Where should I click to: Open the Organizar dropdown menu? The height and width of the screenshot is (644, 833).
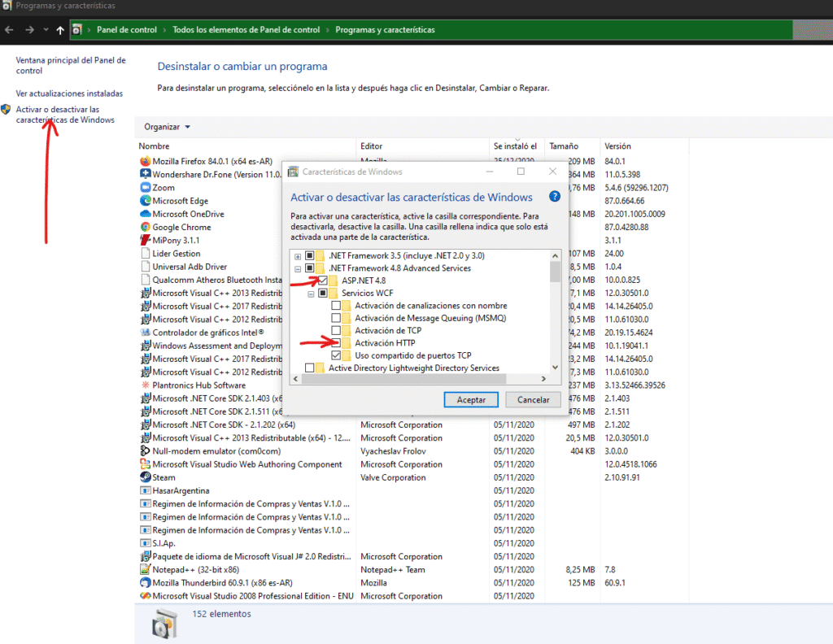[167, 127]
